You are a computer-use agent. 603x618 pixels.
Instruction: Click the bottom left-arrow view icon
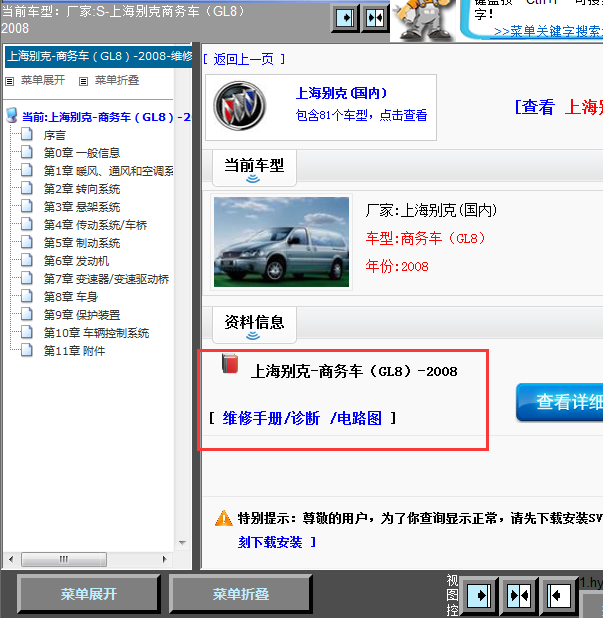(559, 595)
